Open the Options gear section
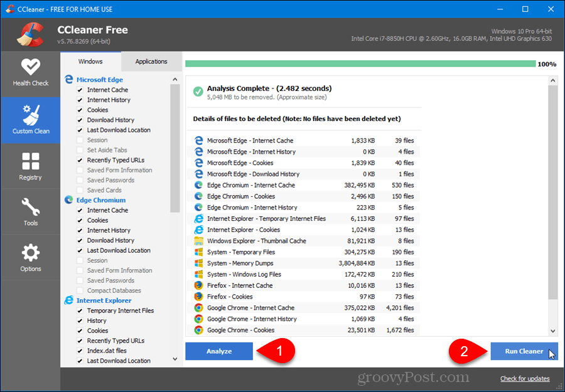The image size is (565, 392). coord(31,258)
